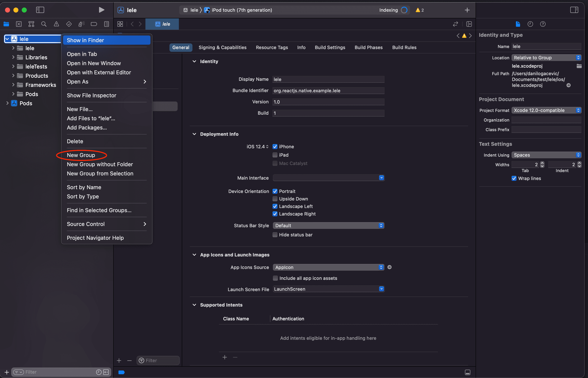Screen dimensions: 588x378
Task: Open the Indent Using dropdown
Action: (546, 155)
